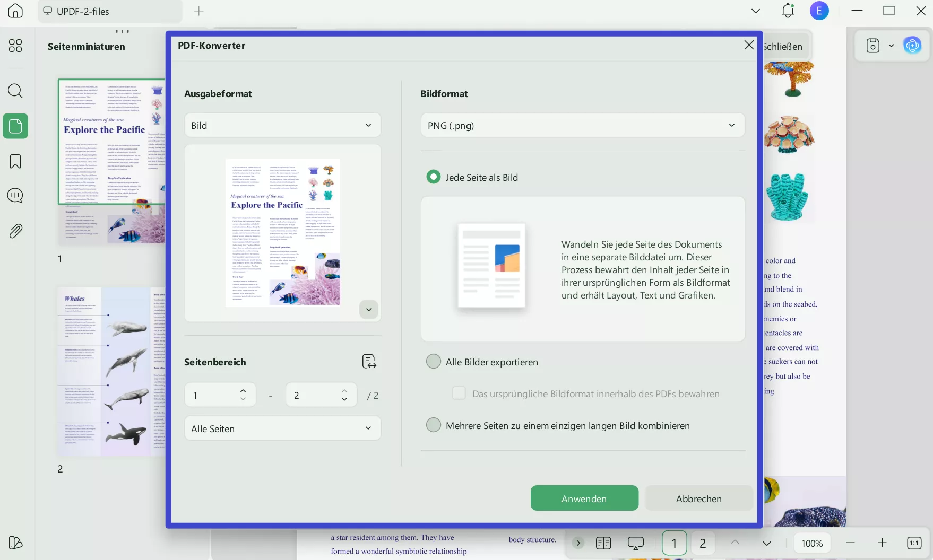Open the thumbnails grid tools icon
Viewport: 933px width, 560px height.
point(15,46)
